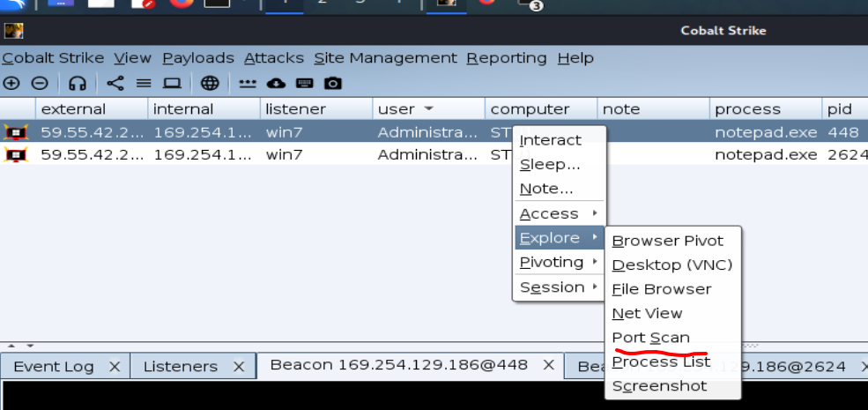Click the Cobalt Strike window title icon
The width and height of the screenshot is (868, 410).
[13, 31]
